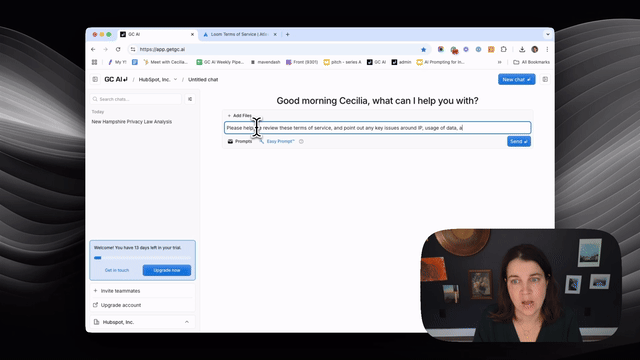The width and height of the screenshot is (640, 360).
Task: Bookmark page with the star icon
Action: click(x=423, y=49)
